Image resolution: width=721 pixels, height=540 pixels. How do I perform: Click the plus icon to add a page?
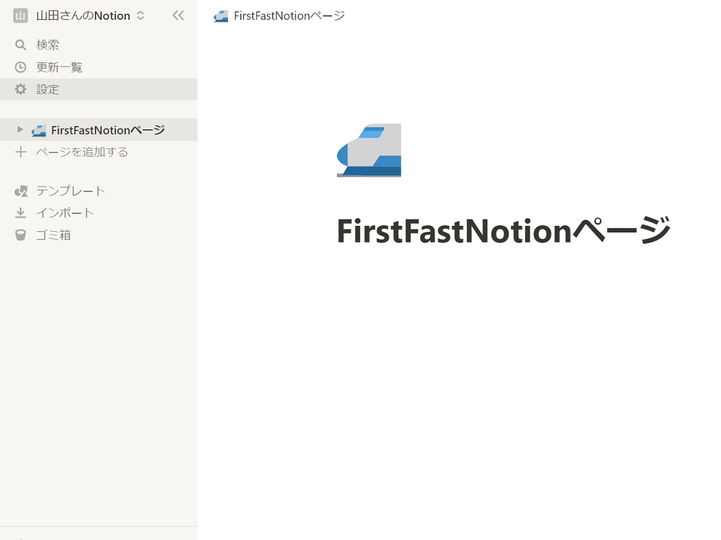20,152
